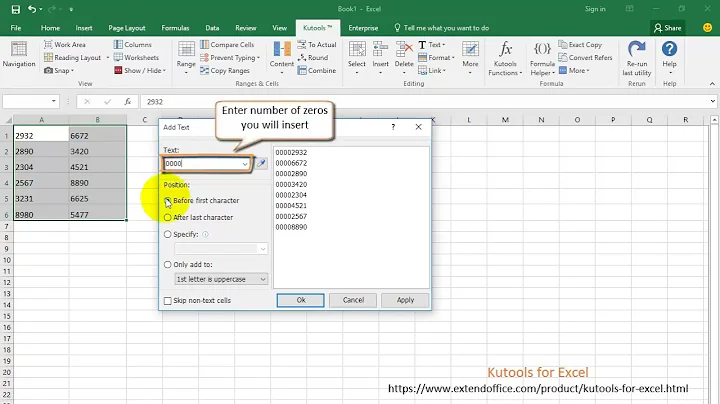
Task: Save the workbook from quick access
Action: click(16, 9)
